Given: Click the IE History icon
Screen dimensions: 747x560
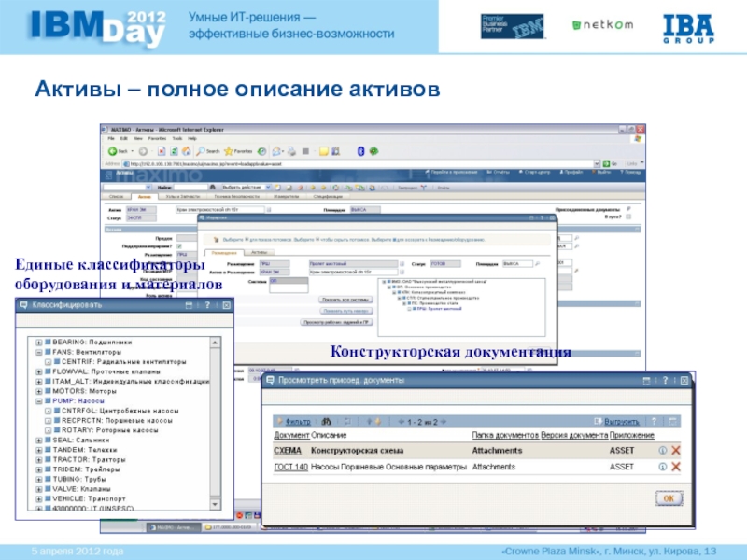Looking at the screenshot, I should pos(261,151).
